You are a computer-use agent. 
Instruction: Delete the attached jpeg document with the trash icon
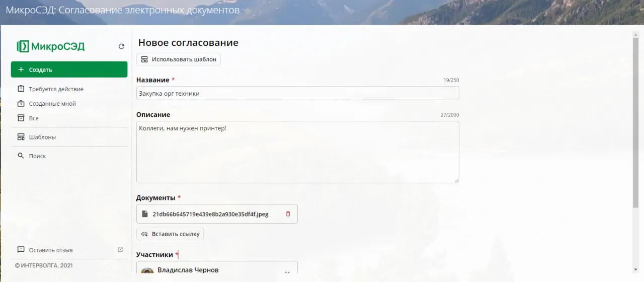pos(288,214)
